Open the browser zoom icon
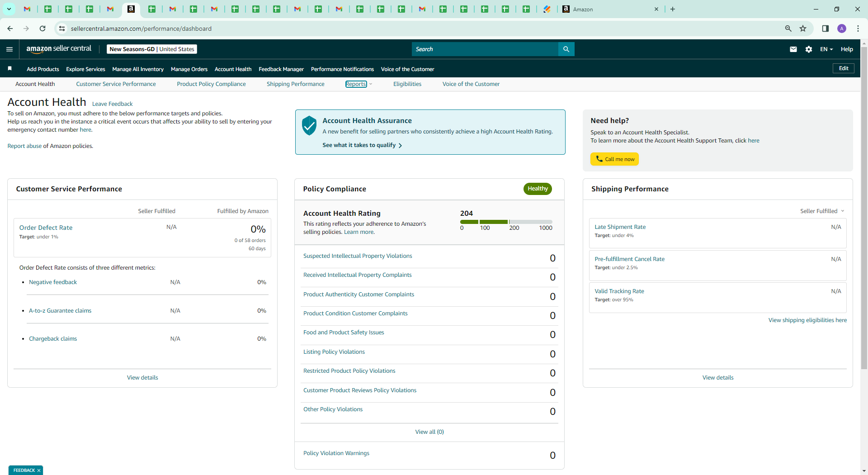The height and width of the screenshot is (475, 868). point(788,28)
